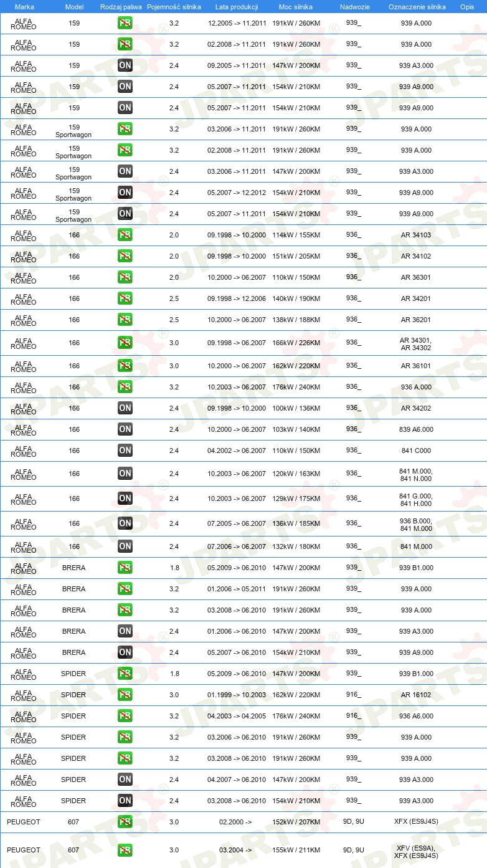Click diesel ON icon in 841 C000 row

125,451
